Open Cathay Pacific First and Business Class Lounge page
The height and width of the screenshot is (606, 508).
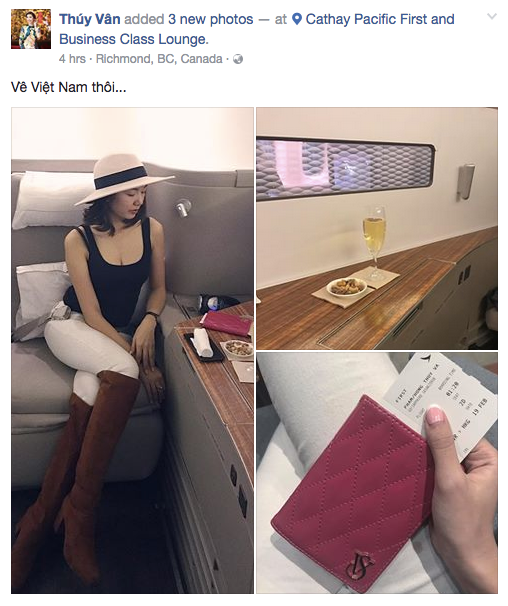point(257,29)
